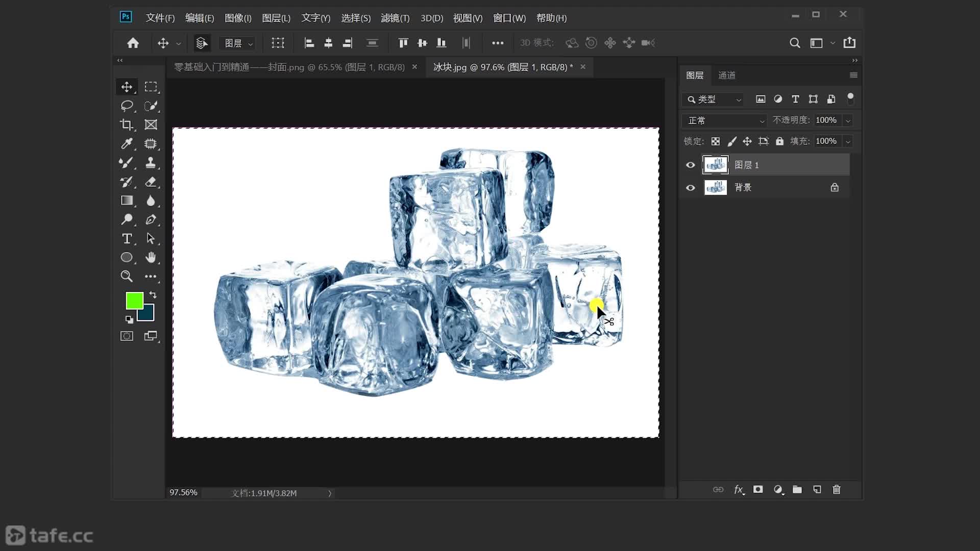The width and height of the screenshot is (980, 551).
Task: Switch to the 封面.png document tab
Action: (289, 67)
